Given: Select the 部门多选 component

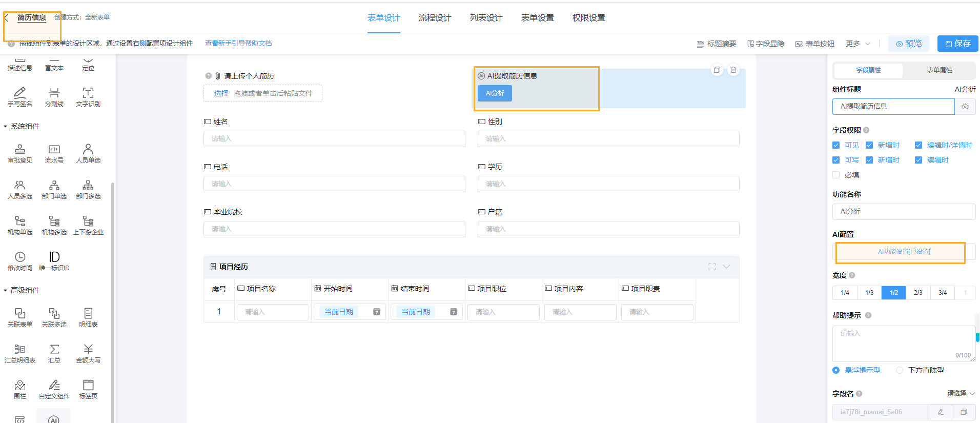Looking at the screenshot, I should [88, 189].
